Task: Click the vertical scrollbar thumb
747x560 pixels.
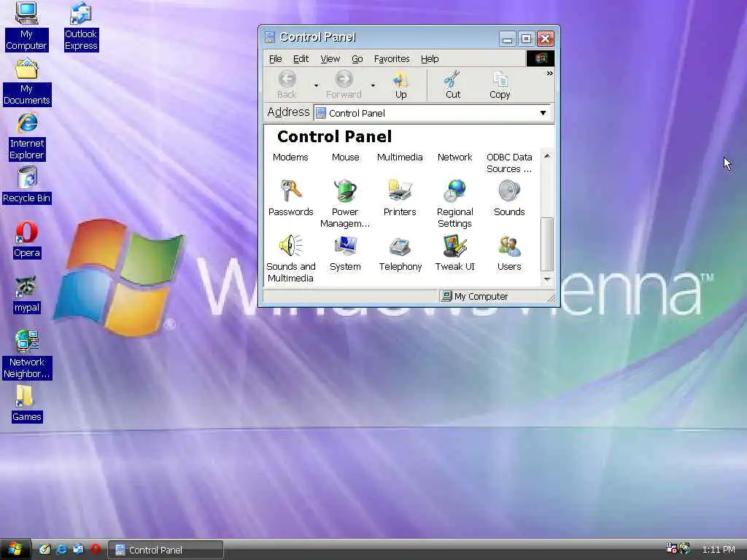Action: [x=547, y=244]
